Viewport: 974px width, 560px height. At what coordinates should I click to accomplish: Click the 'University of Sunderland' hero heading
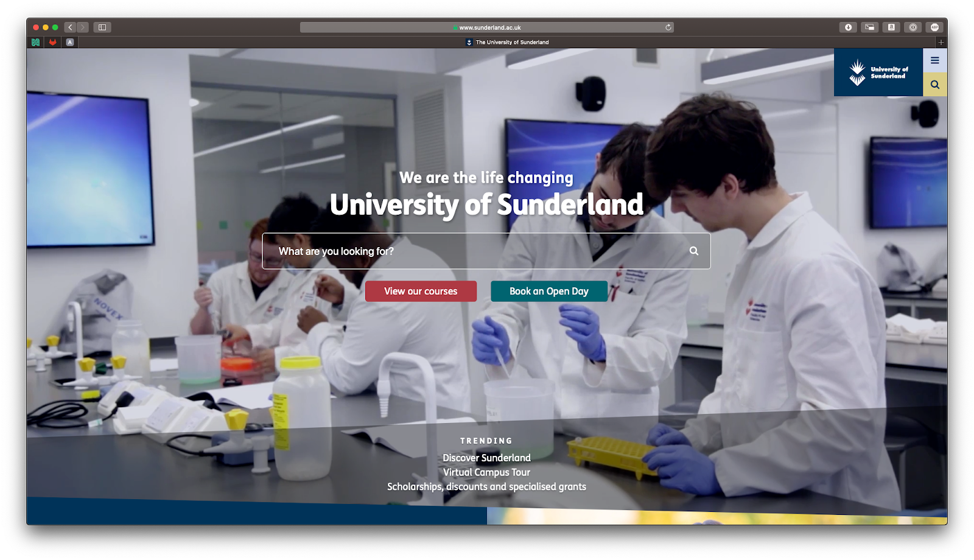click(x=486, y=205)
